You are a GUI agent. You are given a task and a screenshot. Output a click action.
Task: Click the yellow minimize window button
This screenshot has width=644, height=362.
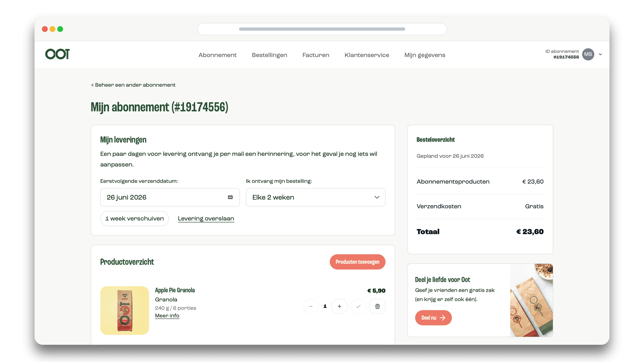(53, 29)
